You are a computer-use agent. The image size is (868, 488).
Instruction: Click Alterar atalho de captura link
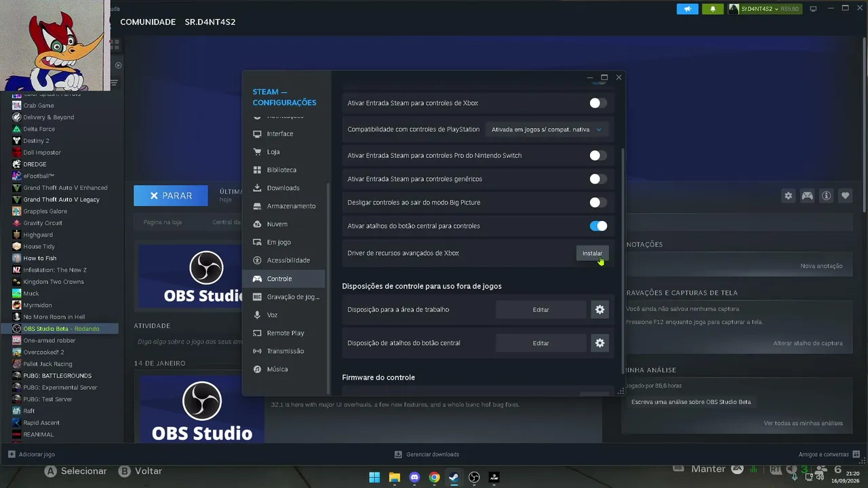(808, 344)
